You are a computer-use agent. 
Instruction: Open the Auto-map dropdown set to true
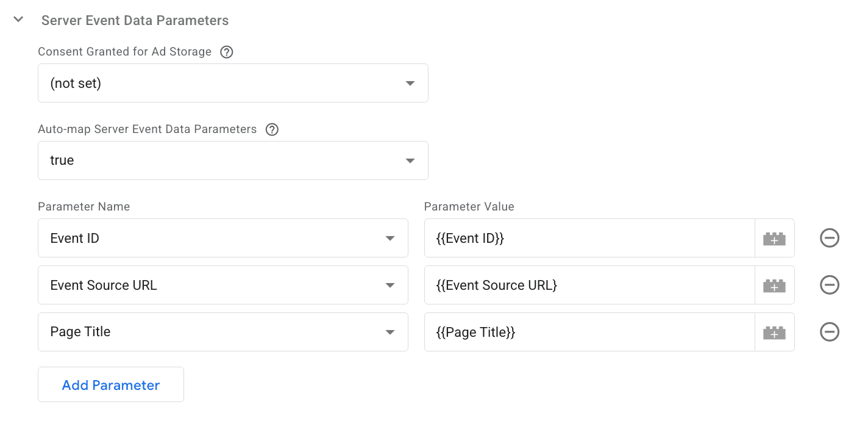point(233,160)
